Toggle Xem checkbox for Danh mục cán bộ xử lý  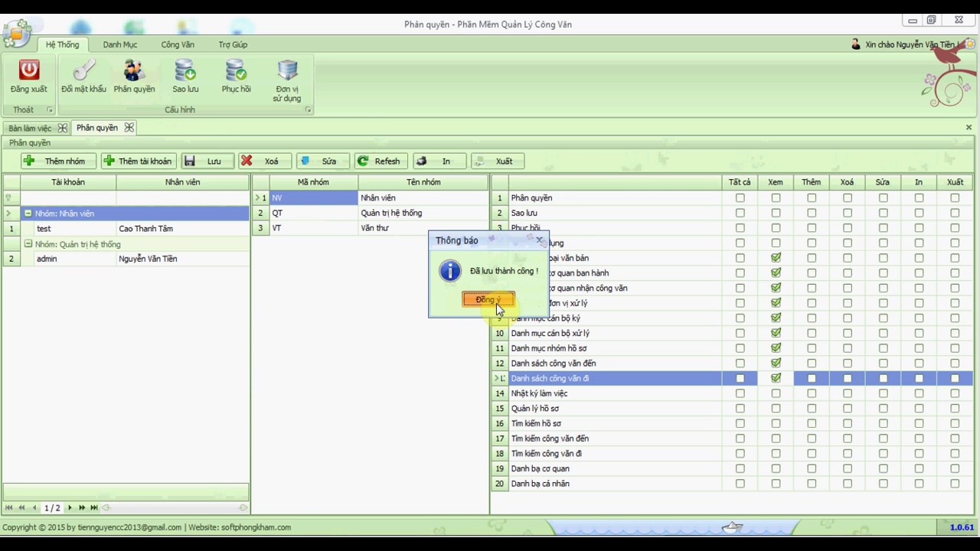pos(776,333)
